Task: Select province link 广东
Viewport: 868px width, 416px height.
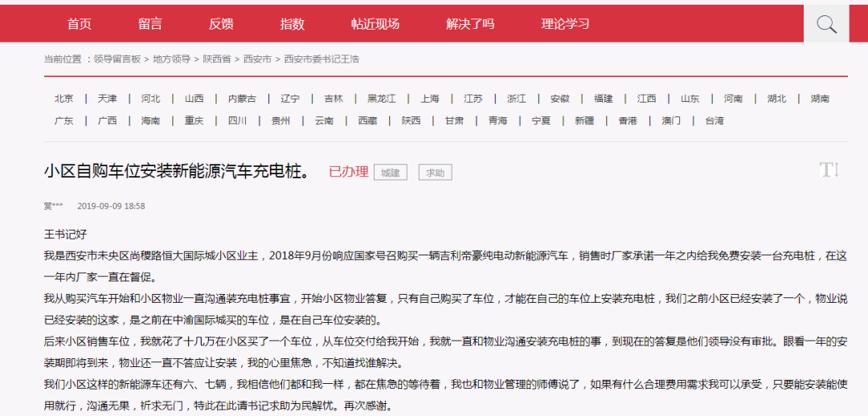Action: 63,120
